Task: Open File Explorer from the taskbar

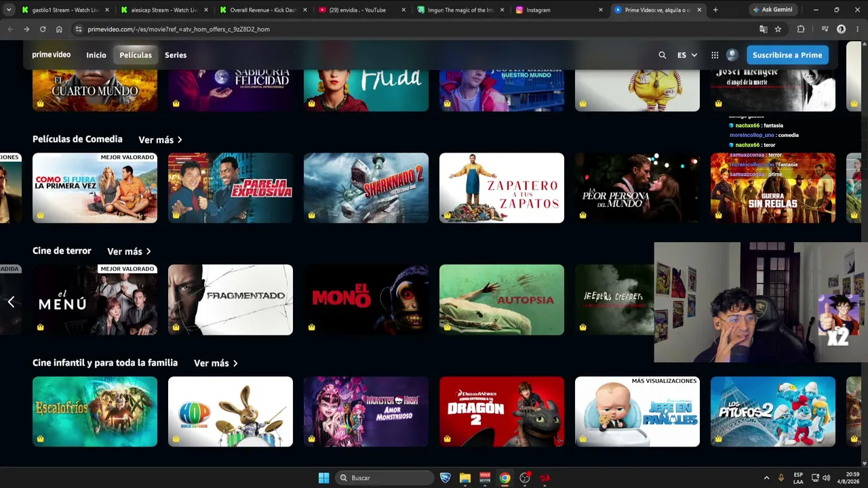Action: (x=465, y=478)
